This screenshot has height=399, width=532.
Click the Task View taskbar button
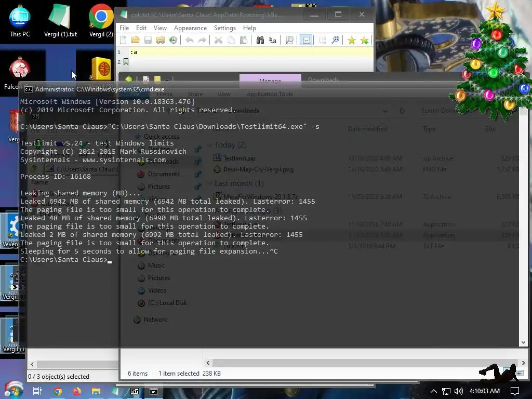point(37,391)
